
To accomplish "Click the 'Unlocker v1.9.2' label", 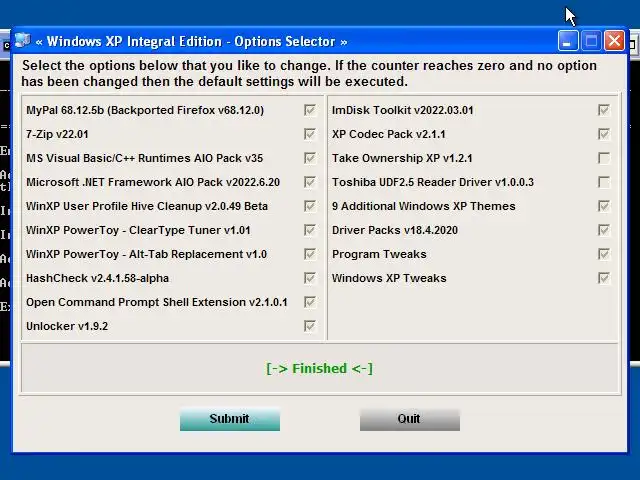I will pyautogui.click(x=67, y=326).
